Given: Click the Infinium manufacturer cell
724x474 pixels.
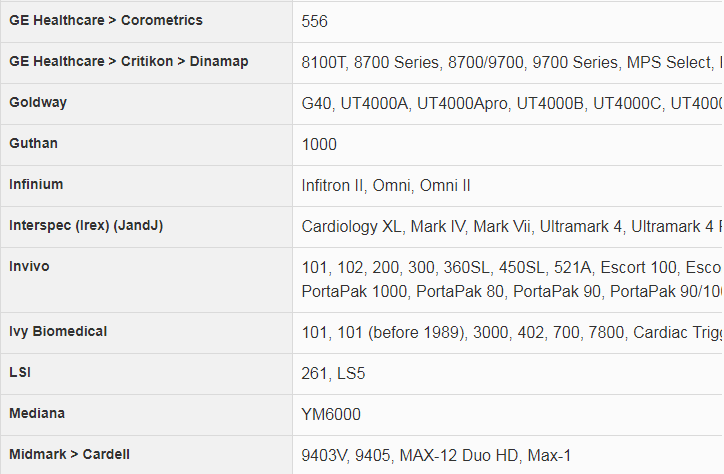Looking at the screenshot, I should click(36, 185).
